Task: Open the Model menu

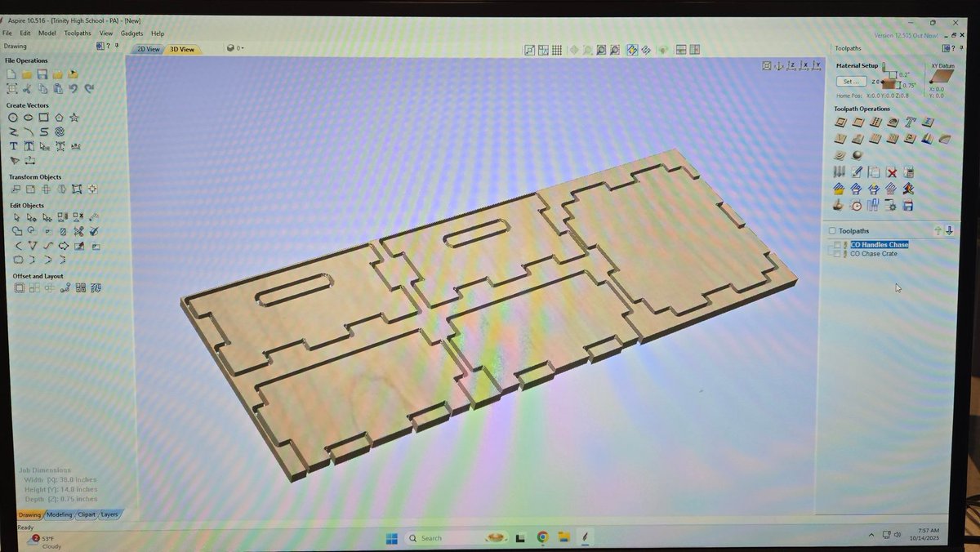Action: [47, 33]
